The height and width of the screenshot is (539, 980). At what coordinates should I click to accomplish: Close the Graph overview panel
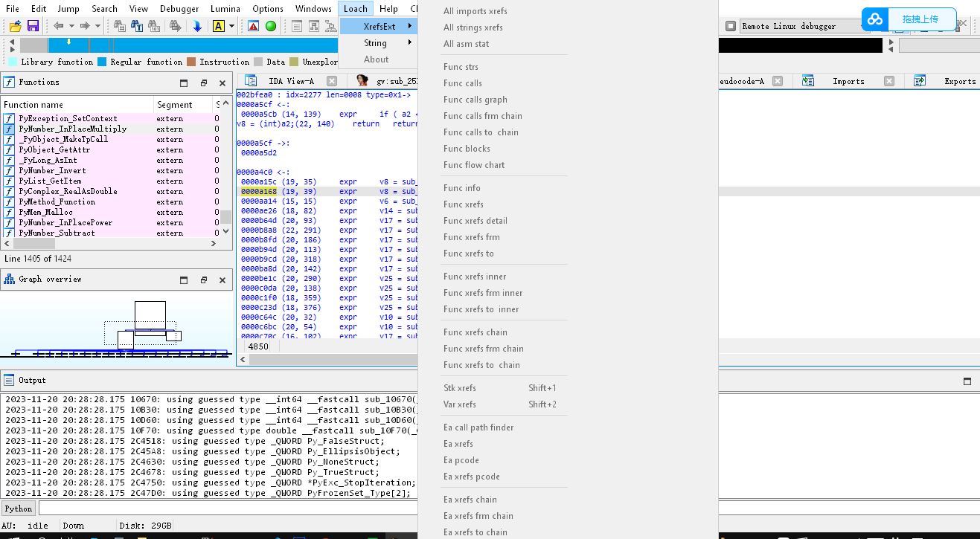point(222,280)
